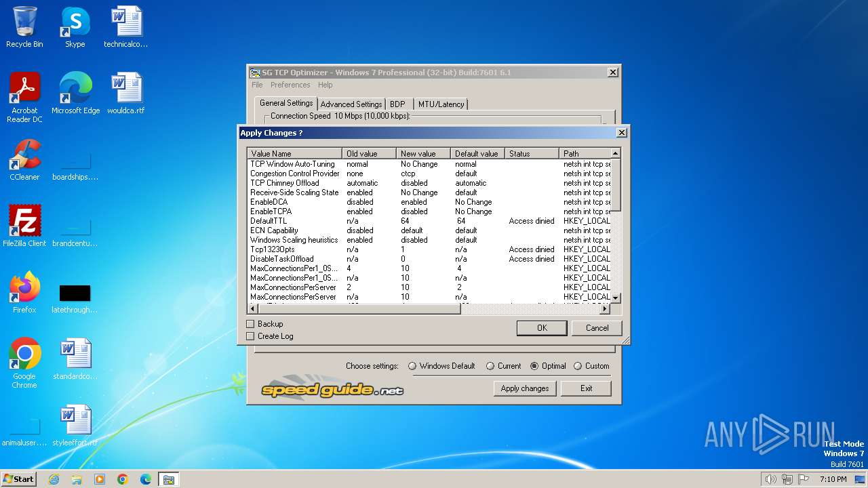Select the Optimal settings radio

click(x=534, y=366)
